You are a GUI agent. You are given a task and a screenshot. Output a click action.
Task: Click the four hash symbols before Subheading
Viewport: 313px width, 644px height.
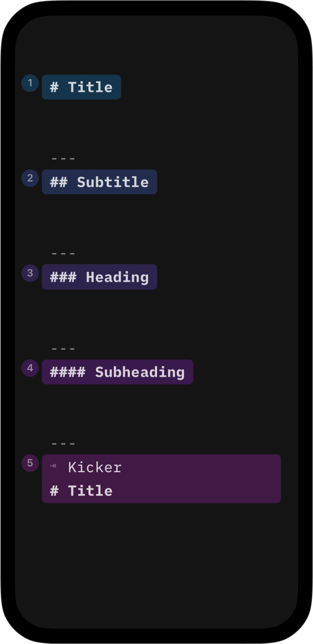(x=68, y=372)
